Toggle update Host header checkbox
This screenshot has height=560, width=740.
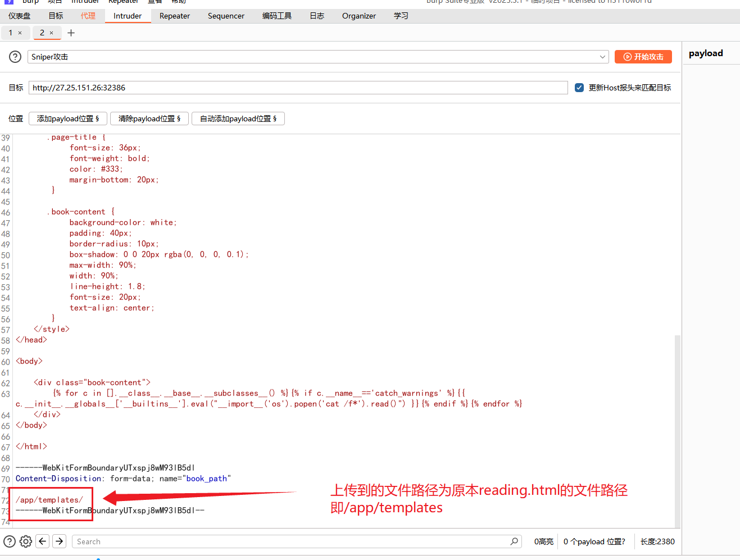(x=579, y=88)
